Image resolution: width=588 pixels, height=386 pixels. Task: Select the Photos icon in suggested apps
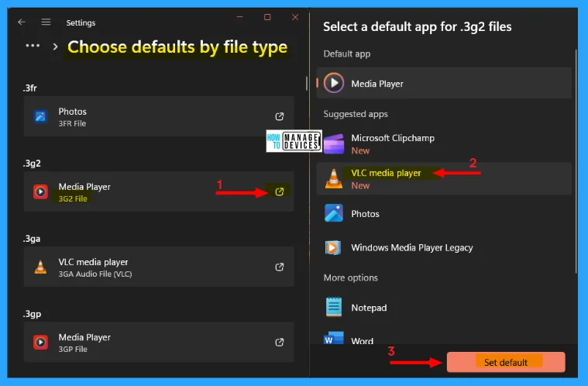pos(334,213)
